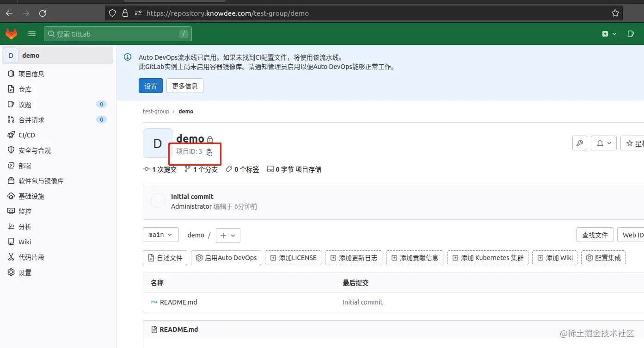Click 添加 Kubernetes 集群 button
The image size is (644, 348).
coord(488,258)
